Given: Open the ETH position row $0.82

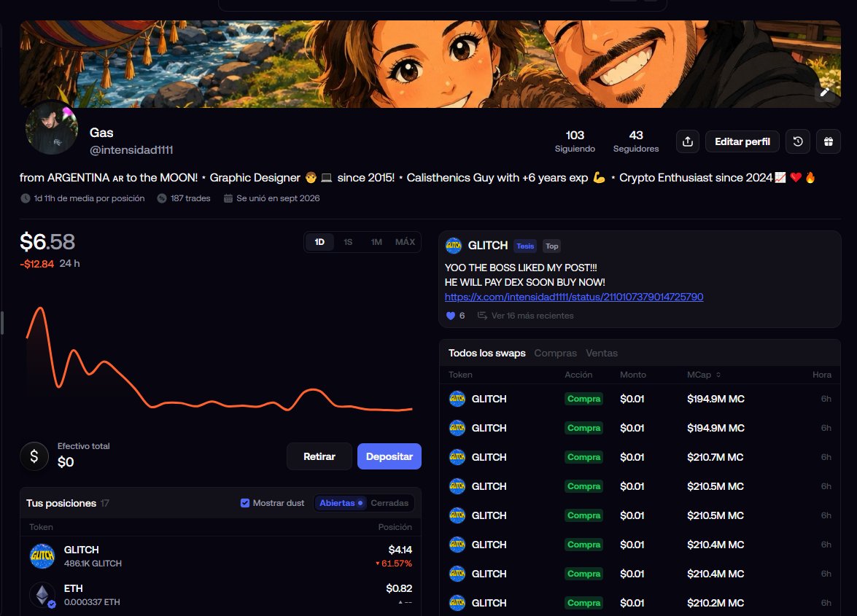Looking at the screenshot, I should (x=220, y=595).
